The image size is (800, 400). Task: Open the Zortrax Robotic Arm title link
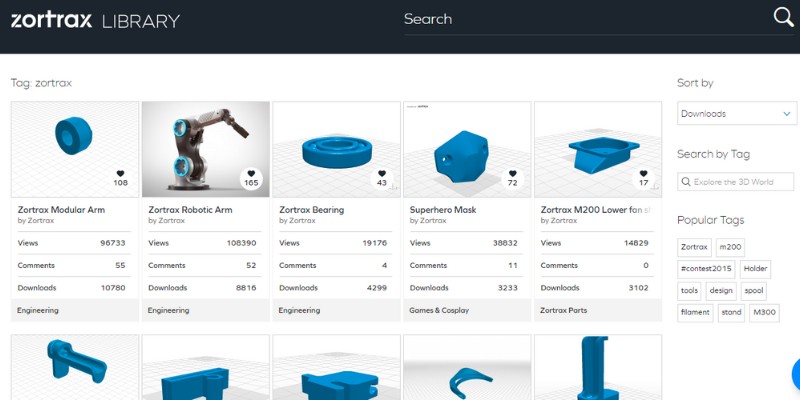[x=190, y=210]
